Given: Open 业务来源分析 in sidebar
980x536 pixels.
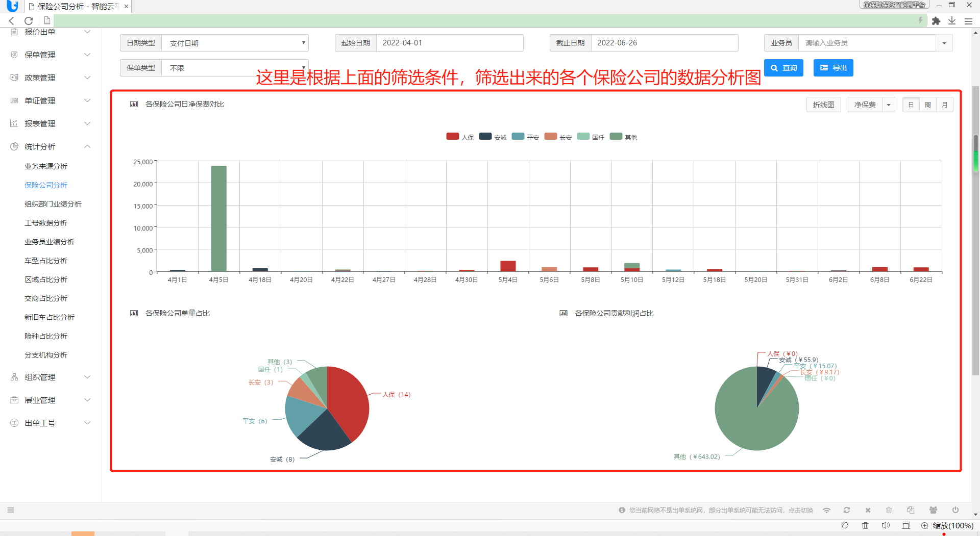Looking at the screenshot, I should tap(46, 166).
